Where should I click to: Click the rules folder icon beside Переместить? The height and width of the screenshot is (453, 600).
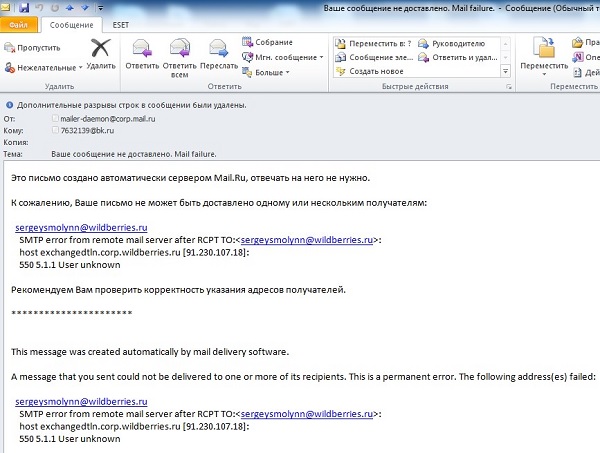pos(577,42)
